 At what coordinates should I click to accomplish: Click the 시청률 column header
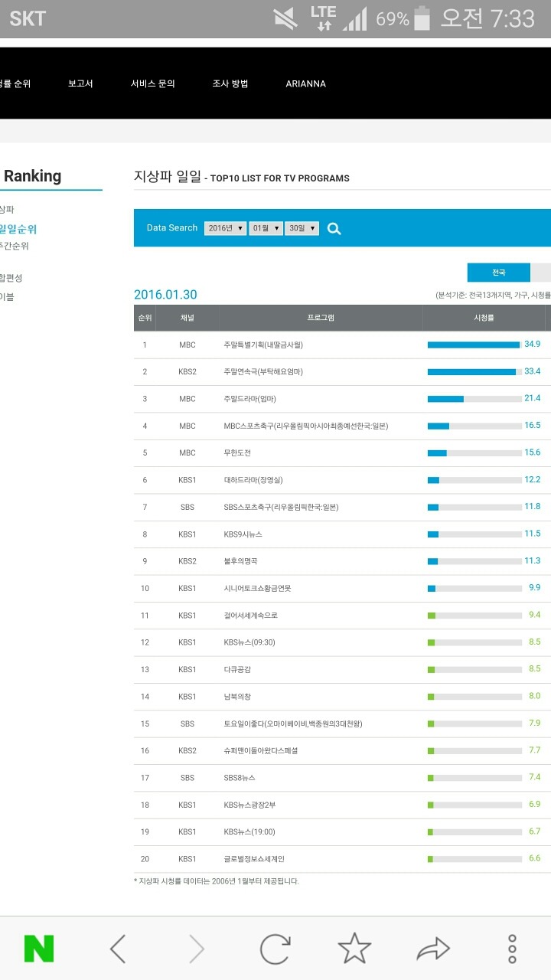[484, 318]
